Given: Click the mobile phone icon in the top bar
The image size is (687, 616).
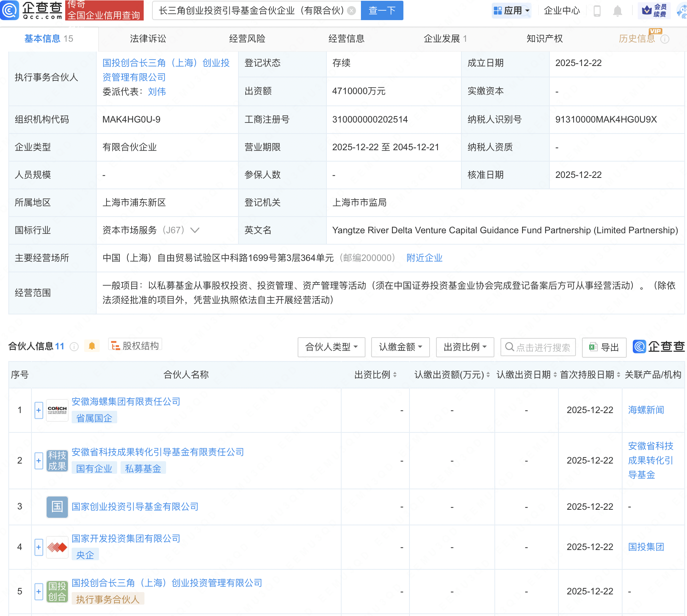Looking at the screenshot, I should tap(598, 11).
